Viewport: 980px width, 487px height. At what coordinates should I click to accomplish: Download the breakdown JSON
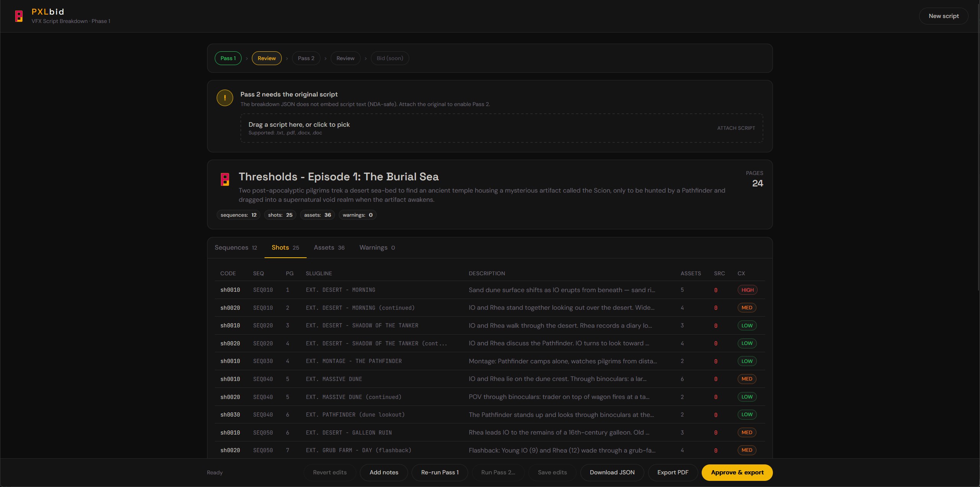612,472
